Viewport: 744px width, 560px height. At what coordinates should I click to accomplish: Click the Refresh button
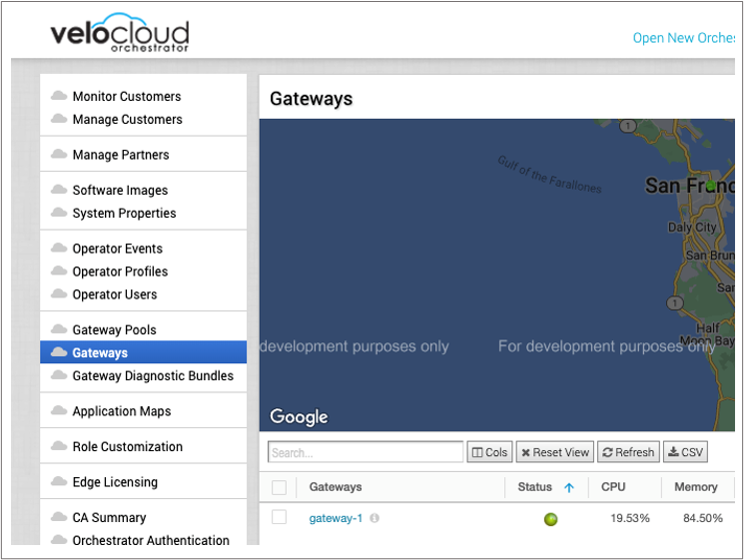point(628,452)
